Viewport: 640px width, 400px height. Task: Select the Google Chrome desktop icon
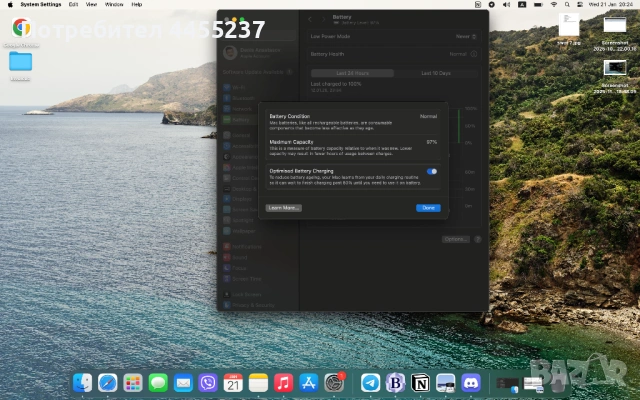point(21,28)
